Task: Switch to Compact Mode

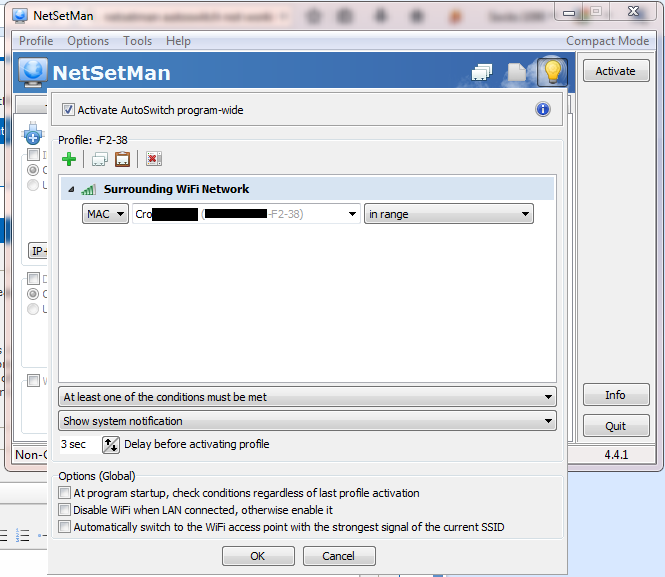Action: point(607,41)
